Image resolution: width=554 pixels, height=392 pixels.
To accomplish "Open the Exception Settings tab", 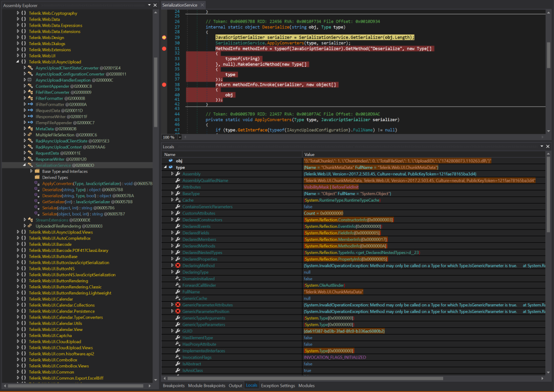I will [278, 386].
